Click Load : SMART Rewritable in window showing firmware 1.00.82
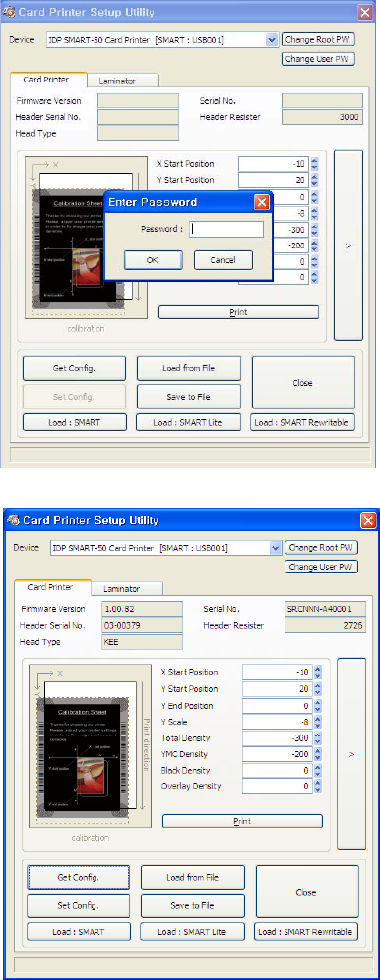Viewport: 380px width, 980px height. pos(306,932)
